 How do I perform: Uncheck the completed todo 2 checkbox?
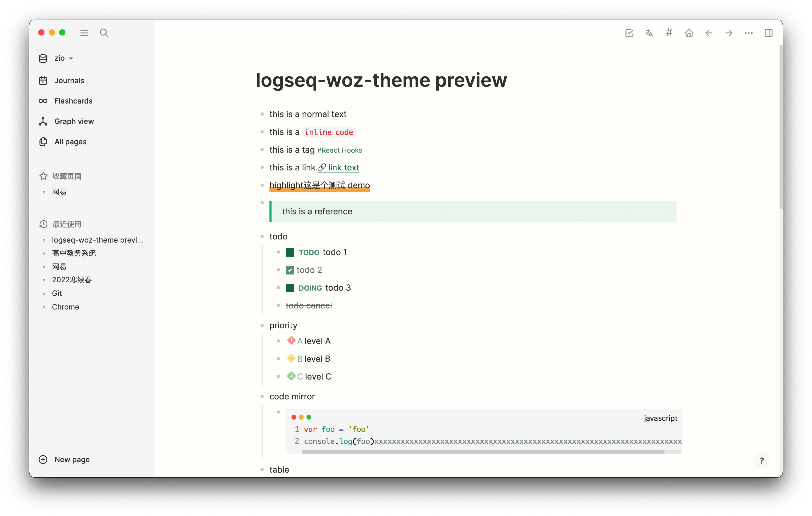[x=290, y=270]
